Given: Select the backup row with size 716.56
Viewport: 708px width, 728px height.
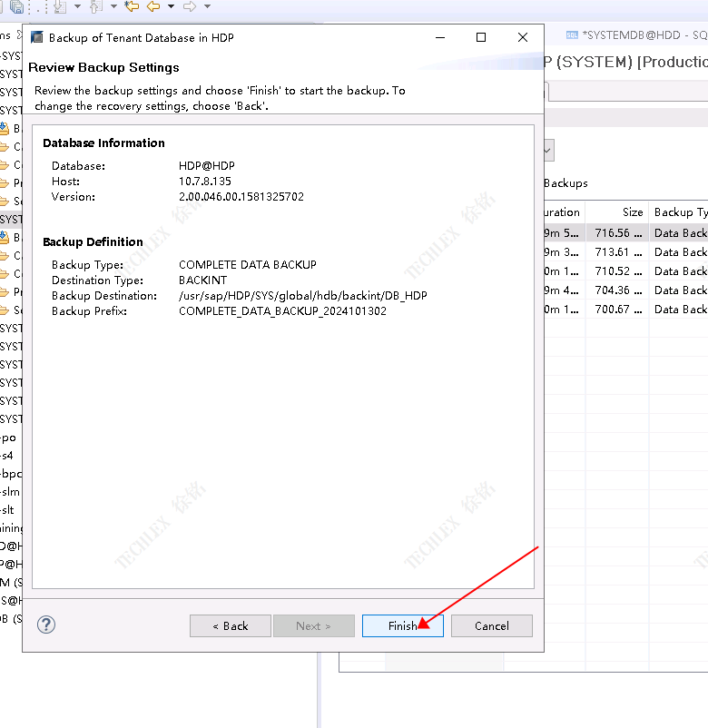Looking at the screenshot, I should pos(617,232).
